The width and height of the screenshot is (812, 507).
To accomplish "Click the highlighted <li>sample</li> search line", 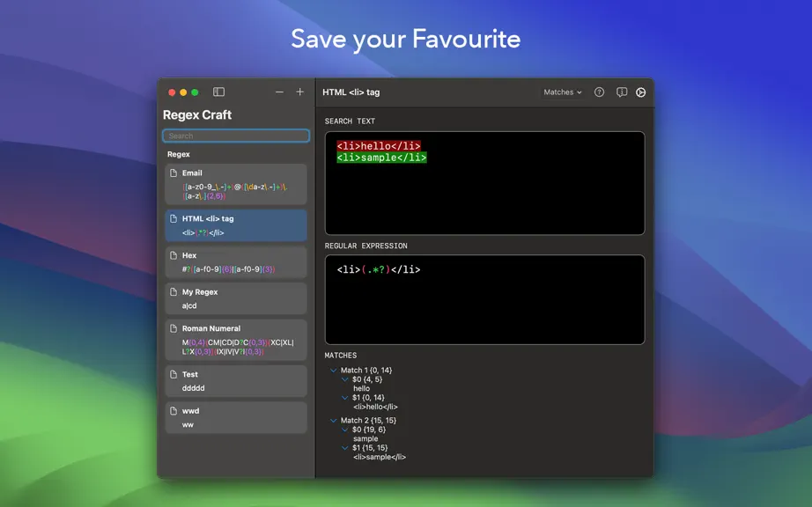I will click(x=381, y=158).
